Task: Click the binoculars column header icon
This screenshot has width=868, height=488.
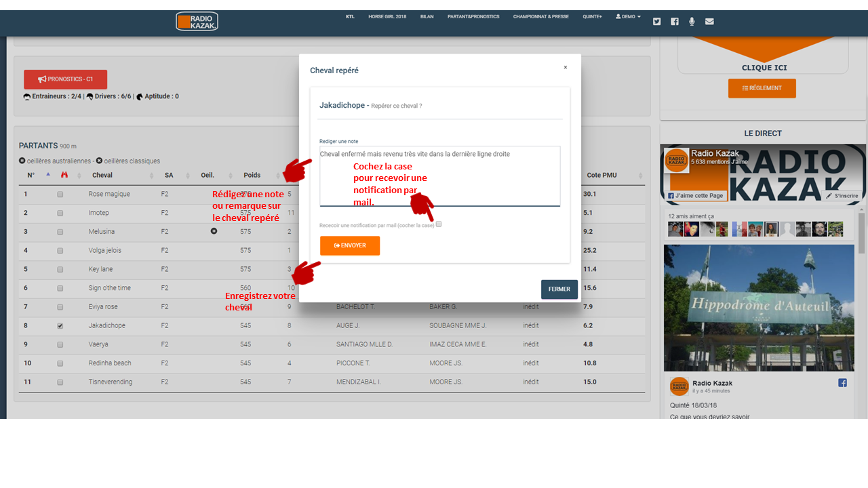Action: tap(64, 175)
